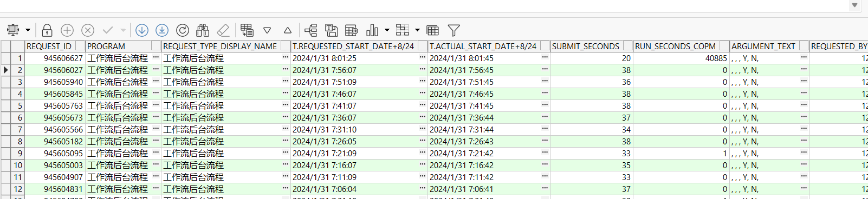
Task: Click the insert record plus icon
Action: coord(67,30)
